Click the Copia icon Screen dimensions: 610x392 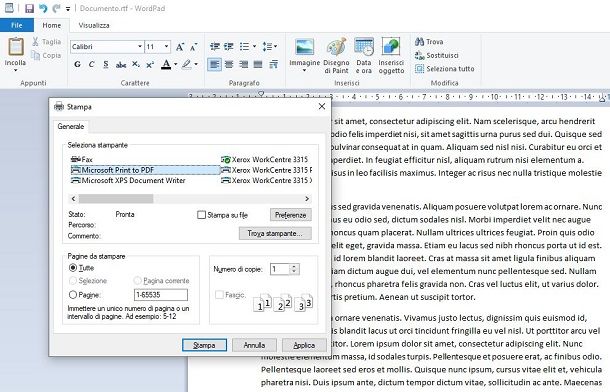(36, 56)
